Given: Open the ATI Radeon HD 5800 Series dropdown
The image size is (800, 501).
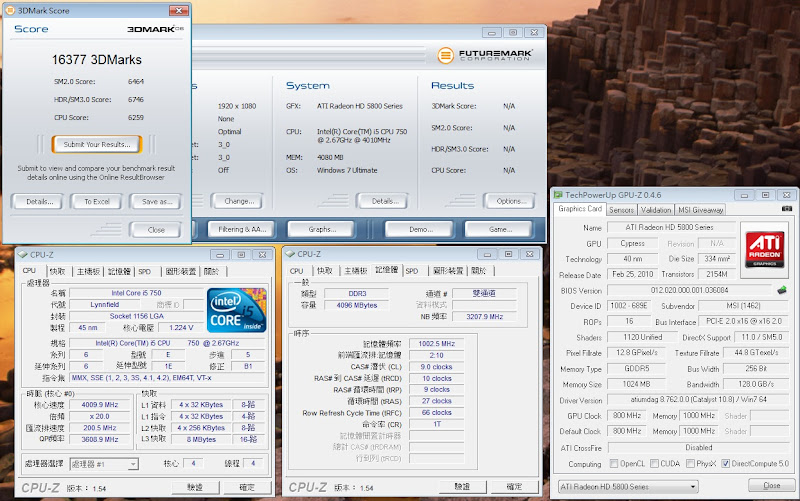Looking at the screenshot, I should tap(628, 487).
